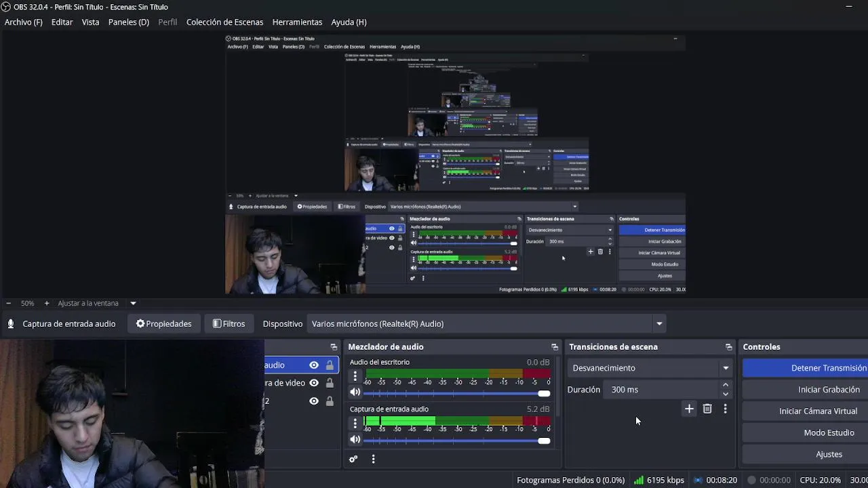Toggle lock icon of source row '2'
Viewport: 868px width, 488px height.
pos(330,401)
